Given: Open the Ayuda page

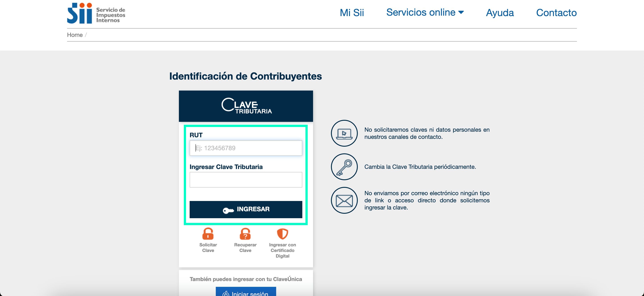Looking at the screenshot, I should click(500, 13).
